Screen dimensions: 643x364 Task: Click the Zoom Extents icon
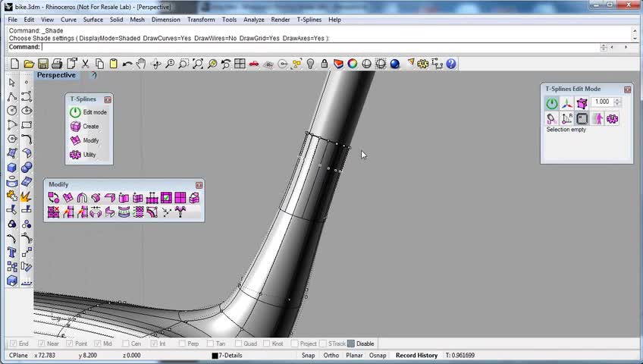click(x=198, y=64)
